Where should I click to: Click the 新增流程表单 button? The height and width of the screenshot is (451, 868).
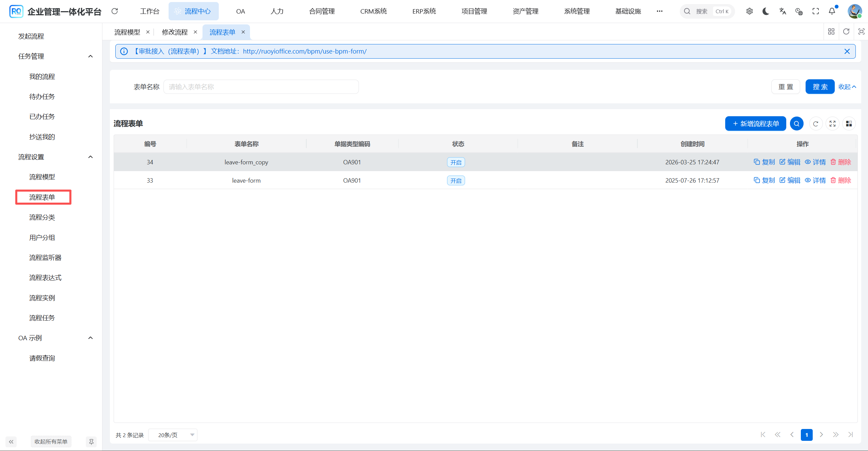(x=755, y=124)
